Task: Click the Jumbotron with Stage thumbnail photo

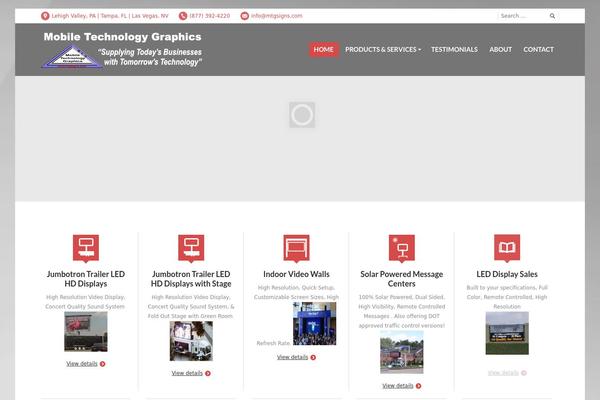Action: click(191, 341)
